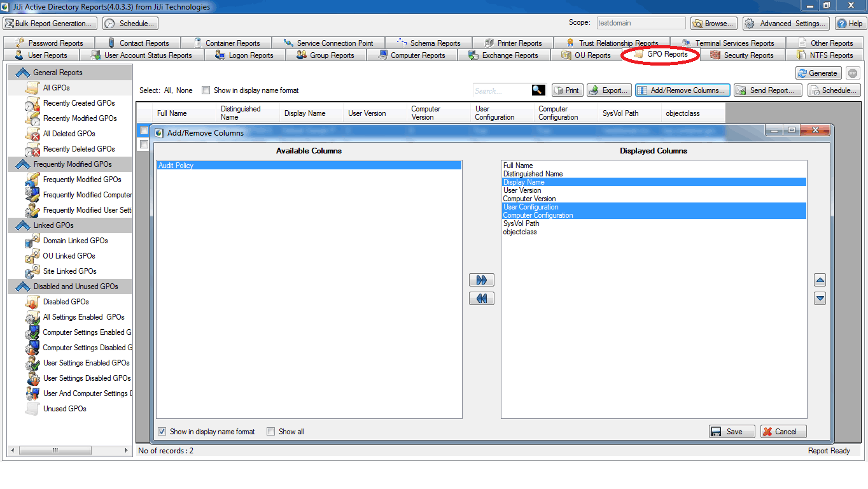Toggle Show in display name format in toolbar
Screen dimensions: 868x489
pos(206,90)
